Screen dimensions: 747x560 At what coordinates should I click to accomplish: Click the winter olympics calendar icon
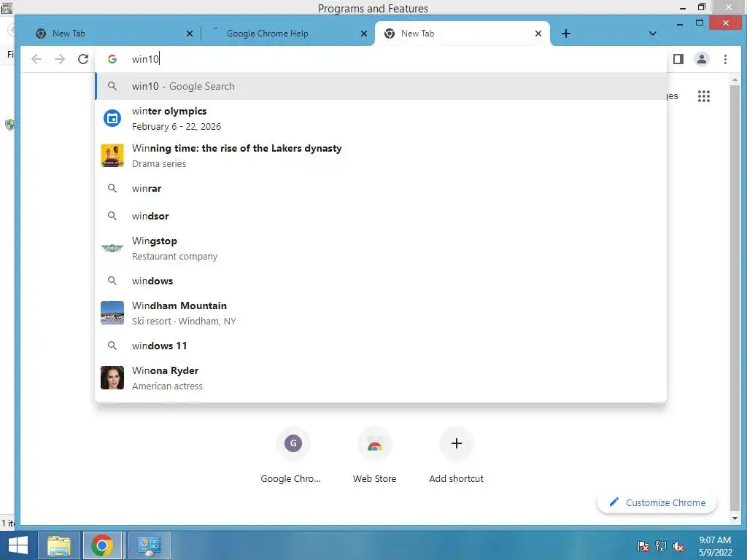coord(112,119)
